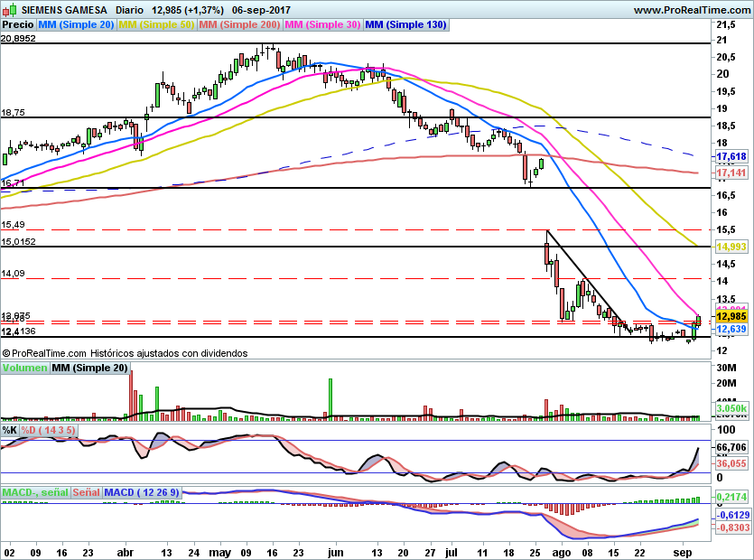Select the MM (Simple 200) legend label
Screen dimensions: 754x560
(x=239, y=24)
